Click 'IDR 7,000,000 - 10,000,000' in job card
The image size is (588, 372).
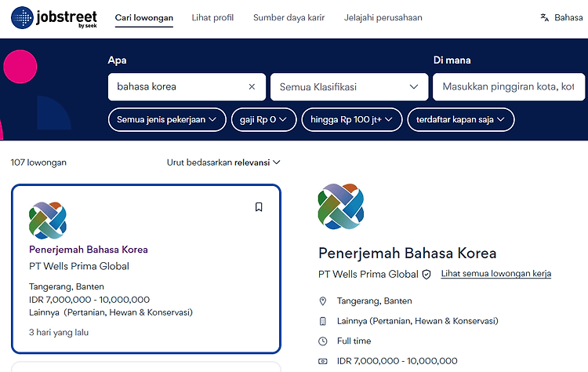(89, 300)
